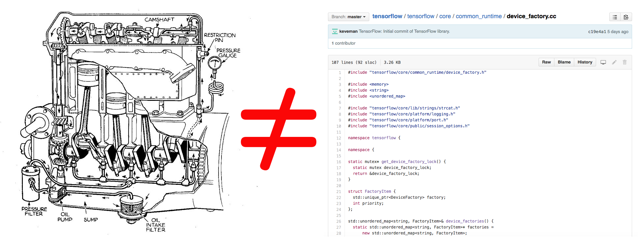Screen dimensions: 644x246
Task: Click line number 26
Action: [339, 222]
